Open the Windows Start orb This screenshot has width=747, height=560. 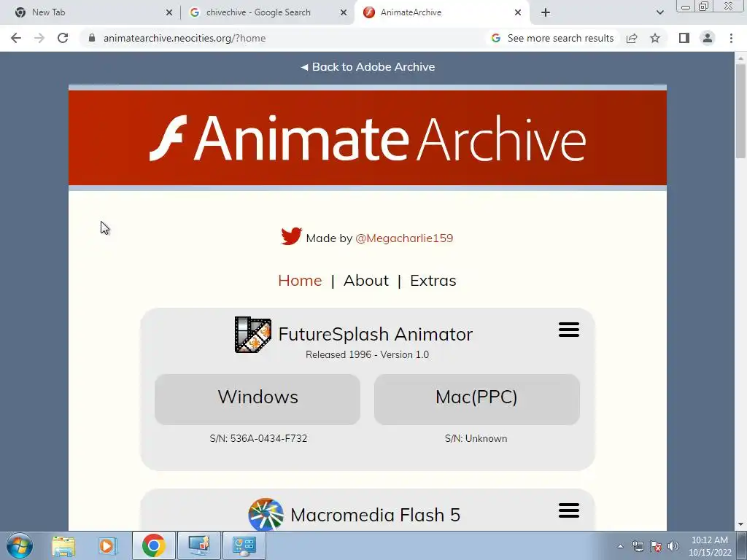coord(20,545)
